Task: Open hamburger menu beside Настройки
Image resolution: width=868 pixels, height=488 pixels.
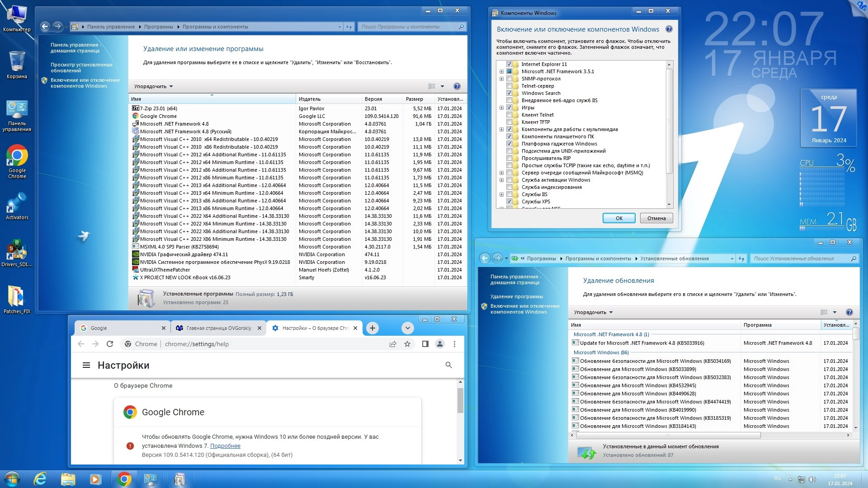Action: coord(86,365)
